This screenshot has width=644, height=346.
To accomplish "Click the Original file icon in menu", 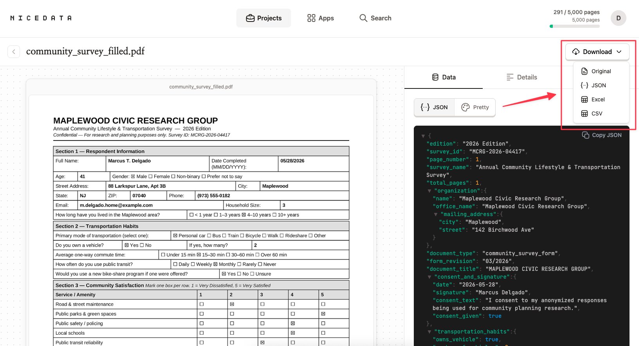I will (x=584, y=71).
